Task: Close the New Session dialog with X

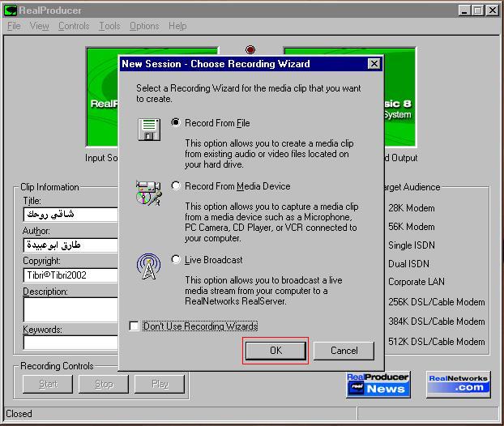Action: (374, 64)
